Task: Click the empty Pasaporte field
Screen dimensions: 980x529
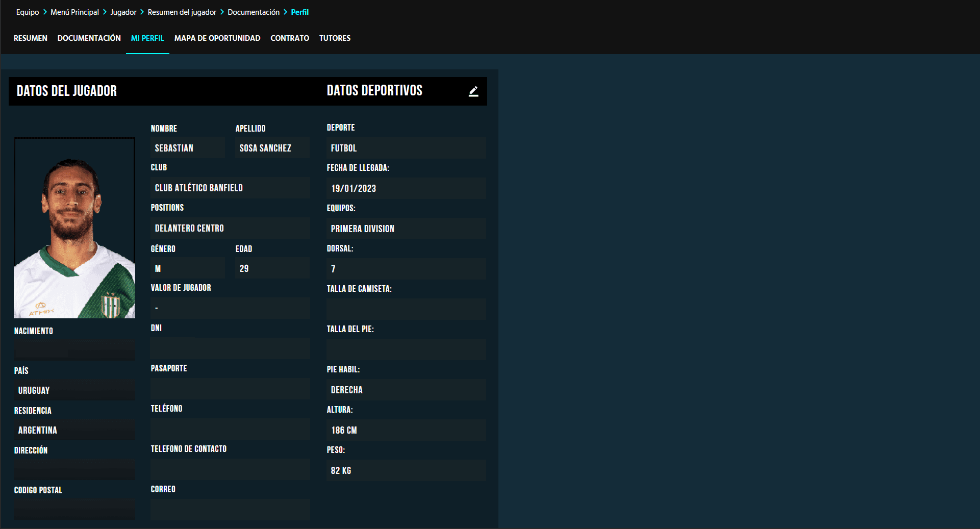Action: pyautogui.click(x=230, y=389)
